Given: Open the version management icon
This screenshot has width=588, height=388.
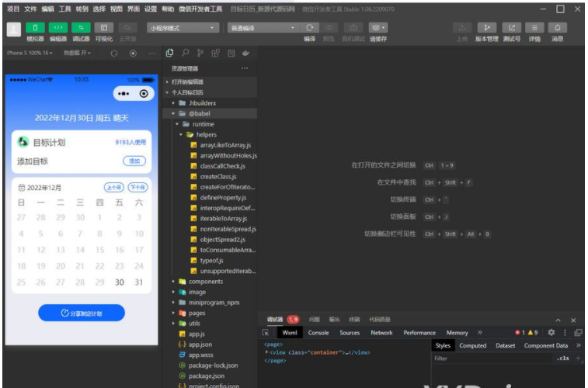Looking at the screenshot, I should click(x=487, y=28).
